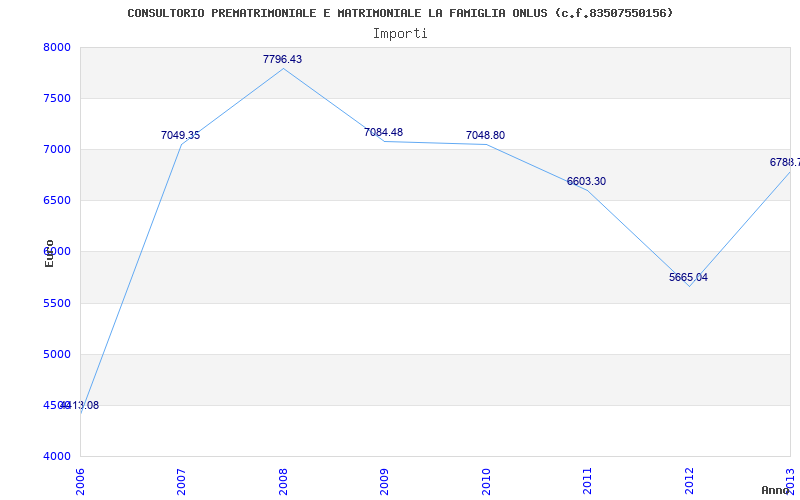Click the cut-off 2013 data label

tap(785, 162)
